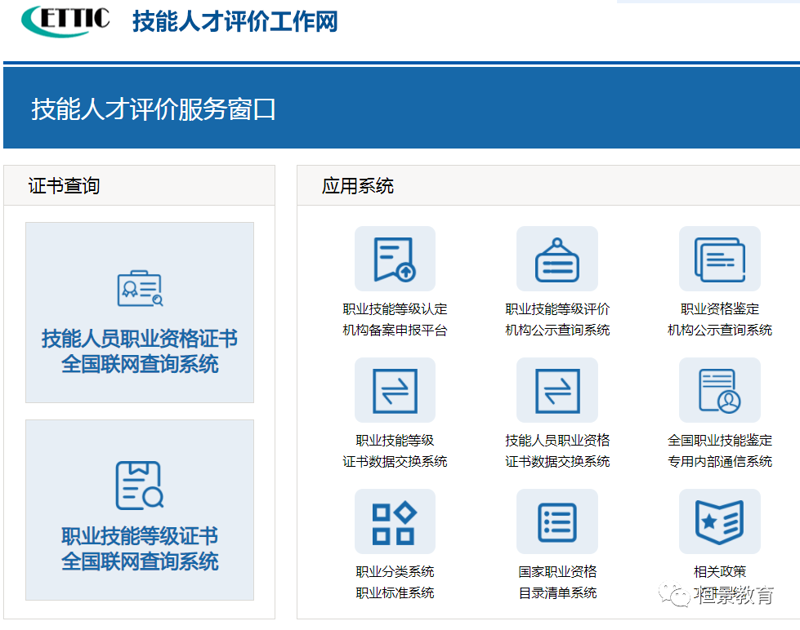Click the exchange arrows icon for 职业技能等级证书数据交换系统
This screenshot has width=800, height=630.
click(395, 390)
